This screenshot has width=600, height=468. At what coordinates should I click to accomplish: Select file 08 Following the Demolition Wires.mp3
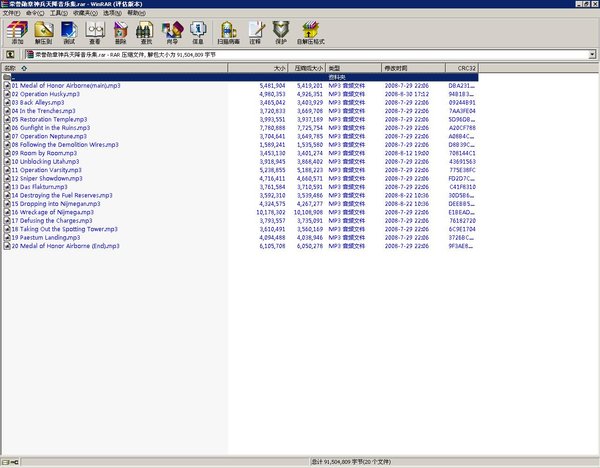click(65, 145)
